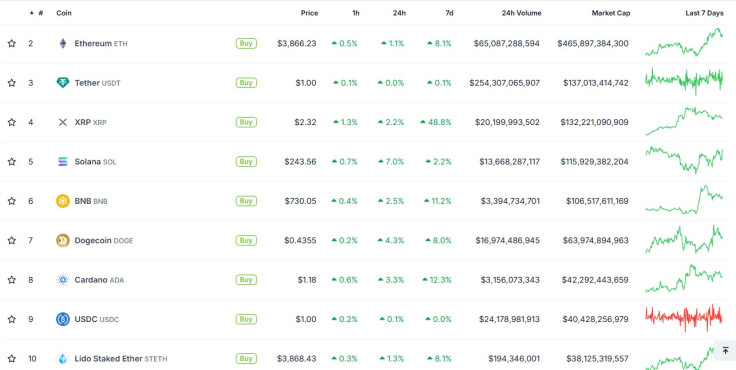Open the XRP coin page link
This screenshot has width=736, height=370.
pos(91,123)
